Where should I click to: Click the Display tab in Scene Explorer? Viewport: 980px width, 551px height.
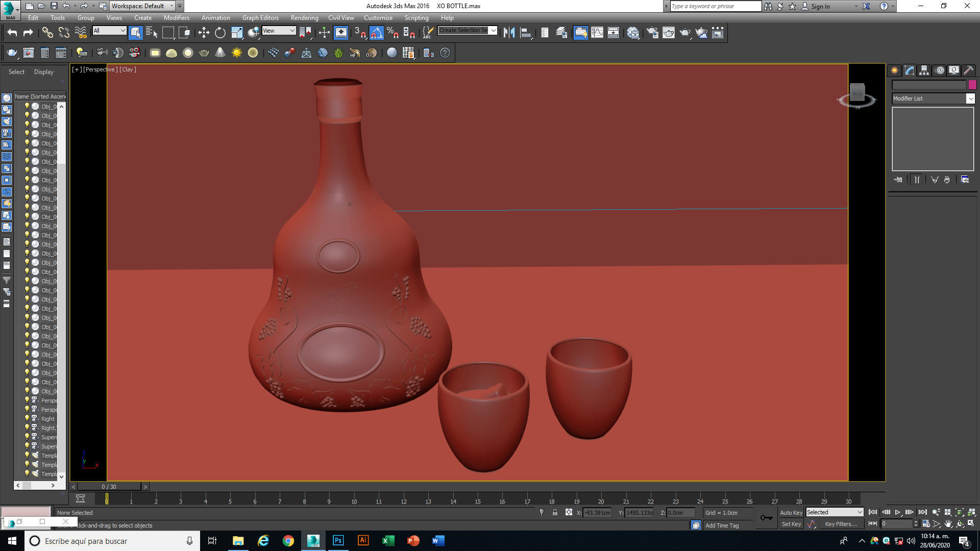click(x=44, y=72)
